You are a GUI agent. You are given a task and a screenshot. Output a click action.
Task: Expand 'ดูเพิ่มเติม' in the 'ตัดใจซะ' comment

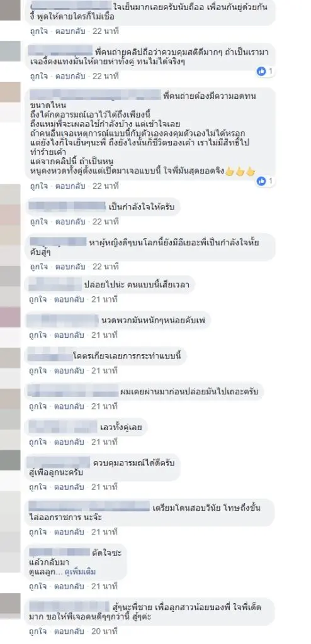click(81, 571)
